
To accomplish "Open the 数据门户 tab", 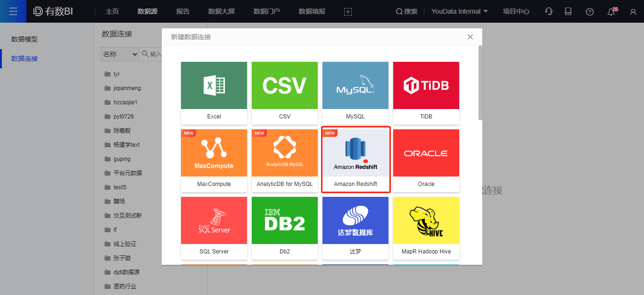I will tap(267, 11).
